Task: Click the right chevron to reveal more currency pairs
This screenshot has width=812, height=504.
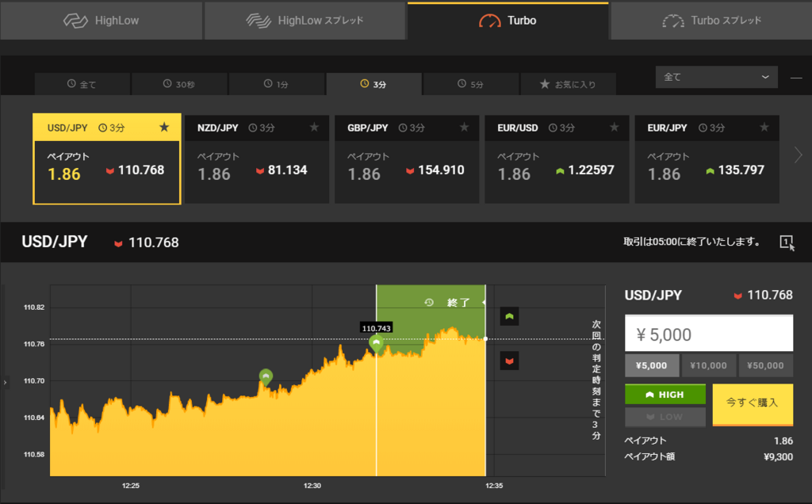Action: point(799,155)
